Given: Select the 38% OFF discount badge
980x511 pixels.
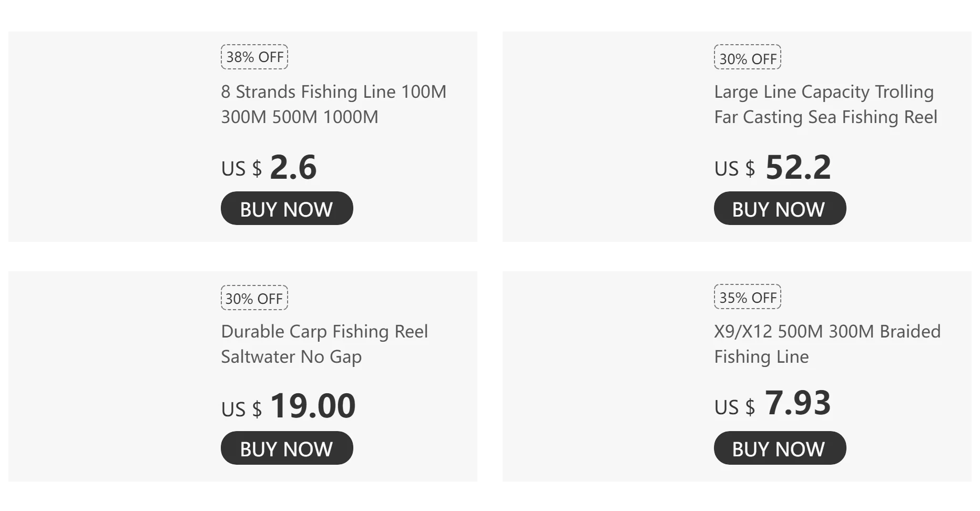Looking at the screenshot, I should pyautogui.click(x=254, y=57).
